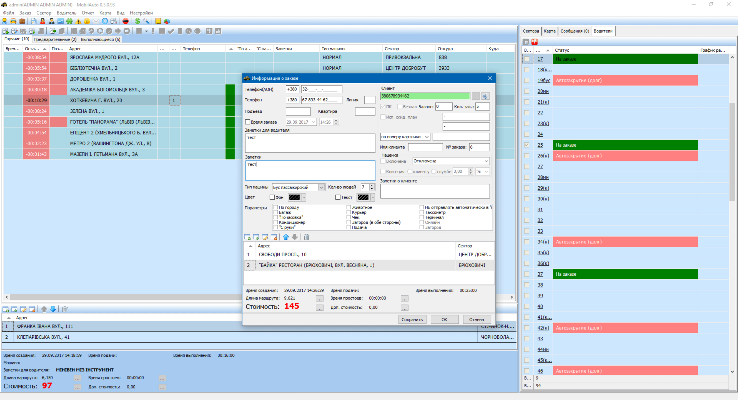Toggle the Фон color checkbox
This screenshot has height=400, width=738.
point(270,198)
